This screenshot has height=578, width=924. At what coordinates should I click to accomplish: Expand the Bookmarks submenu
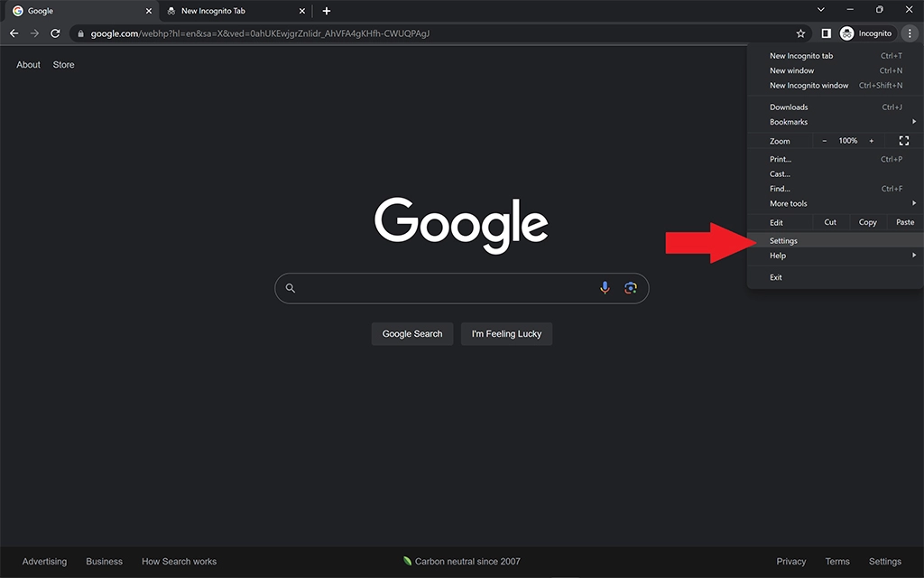tap(835, 122)
